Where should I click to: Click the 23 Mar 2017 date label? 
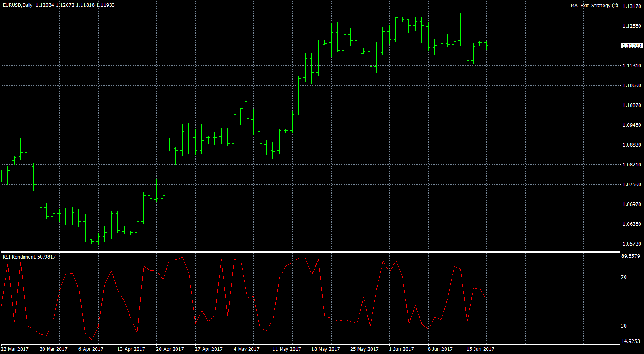(15, 349)
